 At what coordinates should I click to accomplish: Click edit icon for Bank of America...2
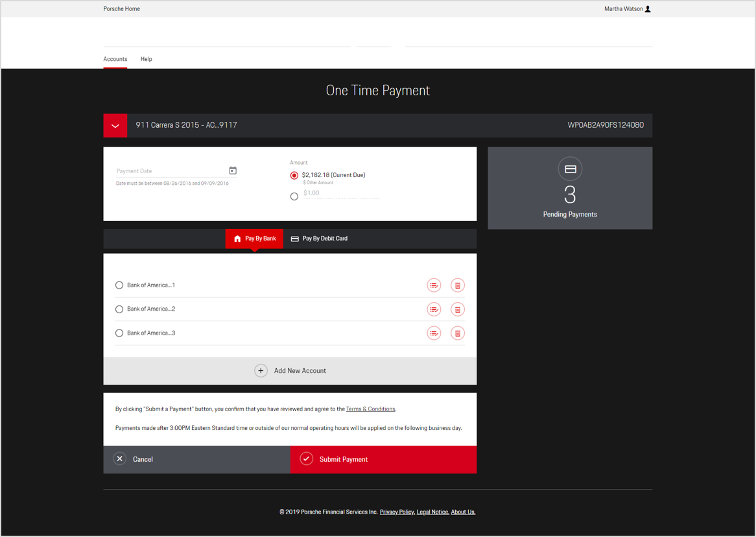434,309
